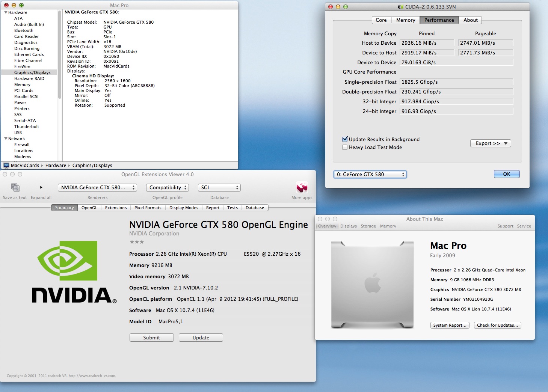Click the Check for Updates button
Image resolution: width=548 pixels, height=392 pixels.
pyautogui.click(x=497, y=325)
